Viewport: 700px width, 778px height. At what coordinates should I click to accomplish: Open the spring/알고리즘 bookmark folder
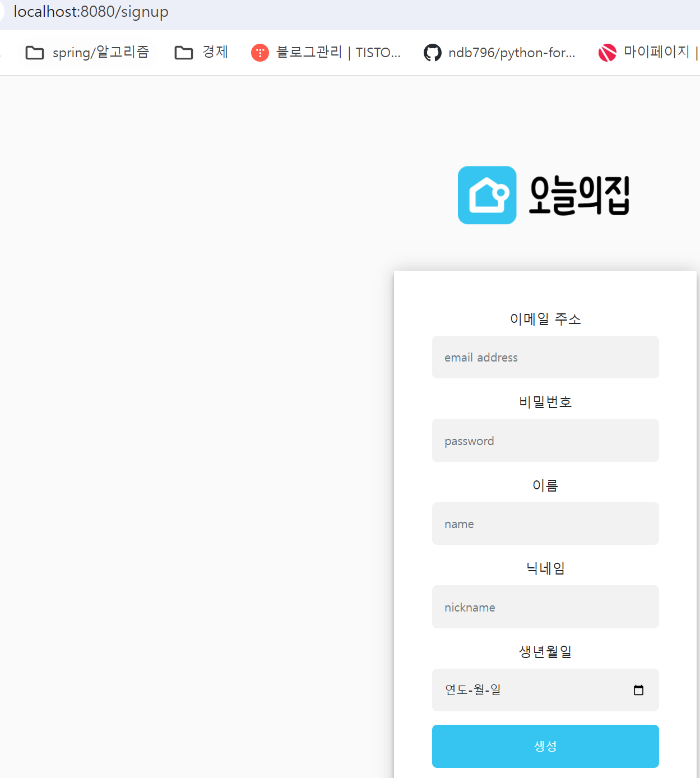pos(88,53)
